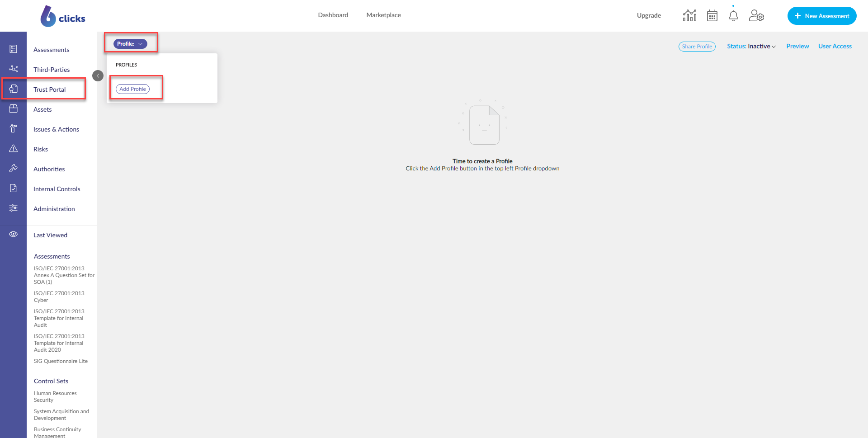
Task: Click the Last Viewed eye icon
Action: [14, 234]
